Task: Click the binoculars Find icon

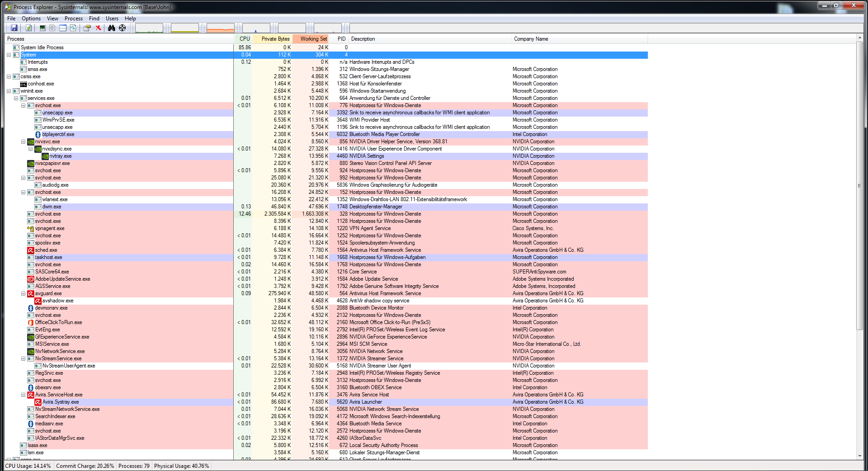Action: (111, 28)
